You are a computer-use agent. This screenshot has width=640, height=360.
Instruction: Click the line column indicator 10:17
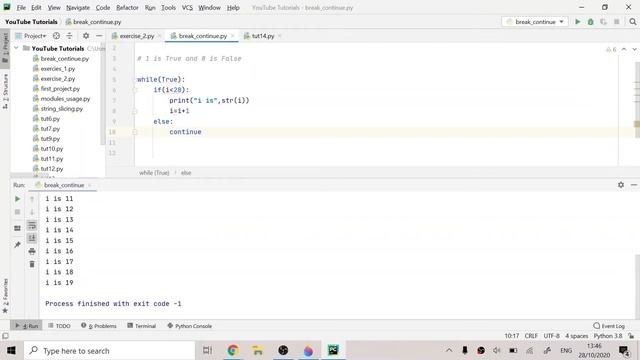tap(511, 336)
